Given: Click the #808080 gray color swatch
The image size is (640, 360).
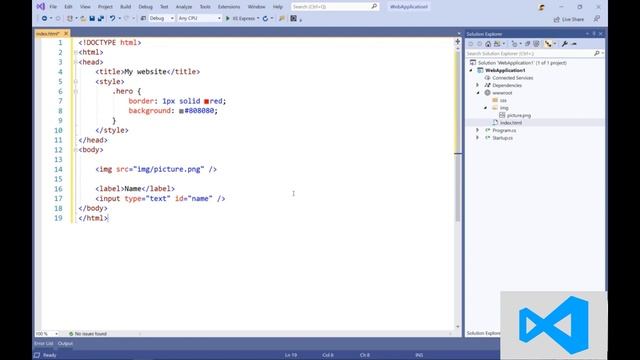Looking at the screenshot, I should 181,111.
